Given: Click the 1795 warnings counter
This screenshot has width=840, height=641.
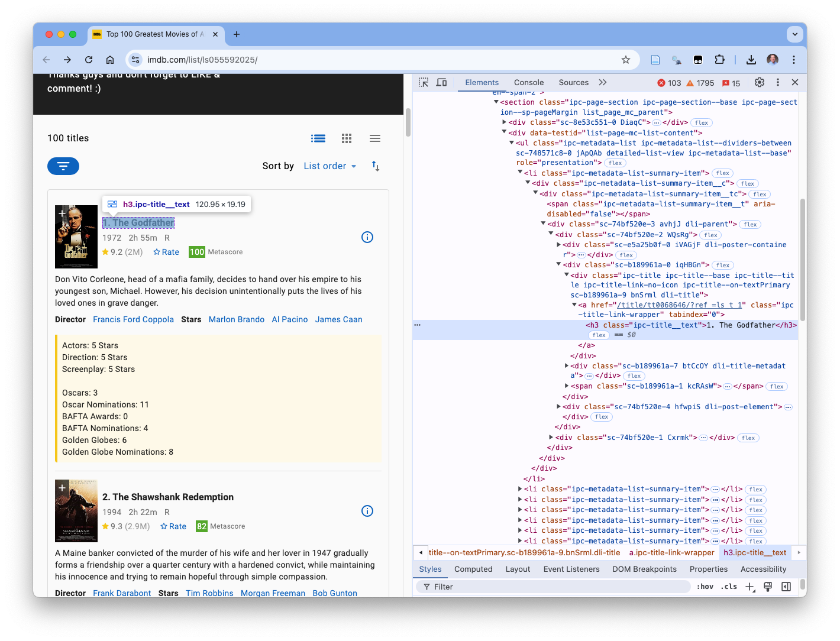Looking at the screenshot, I should pos(700,83).
